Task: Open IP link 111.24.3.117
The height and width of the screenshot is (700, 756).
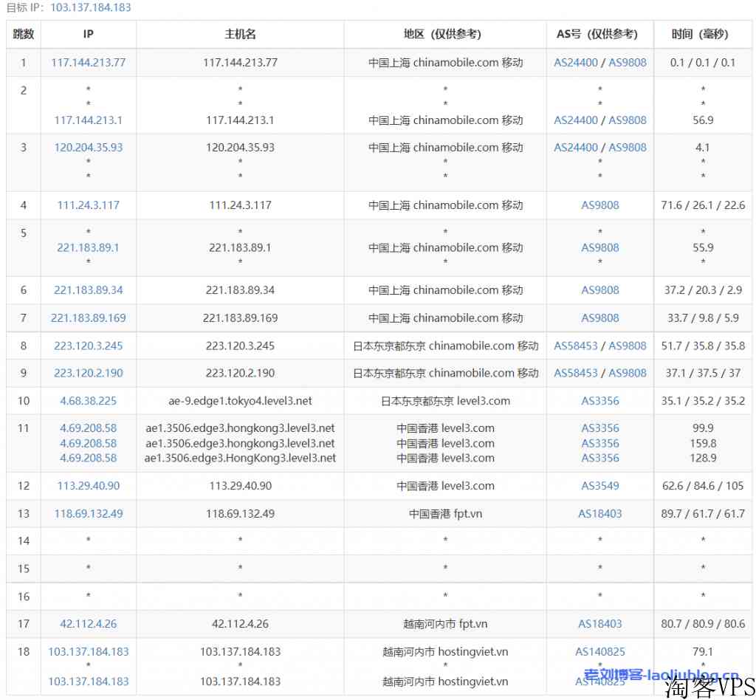Action: click(x=89, y=205)
